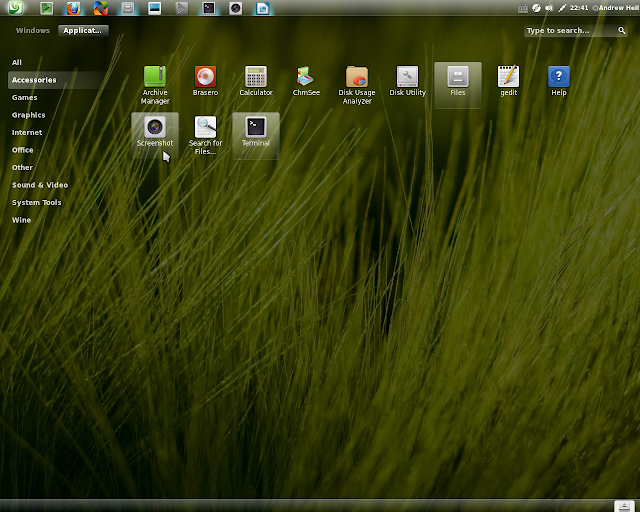Open the terminal launcher in the top panel
This screenshot has width=640, height=512.
(x=209, y=8)
